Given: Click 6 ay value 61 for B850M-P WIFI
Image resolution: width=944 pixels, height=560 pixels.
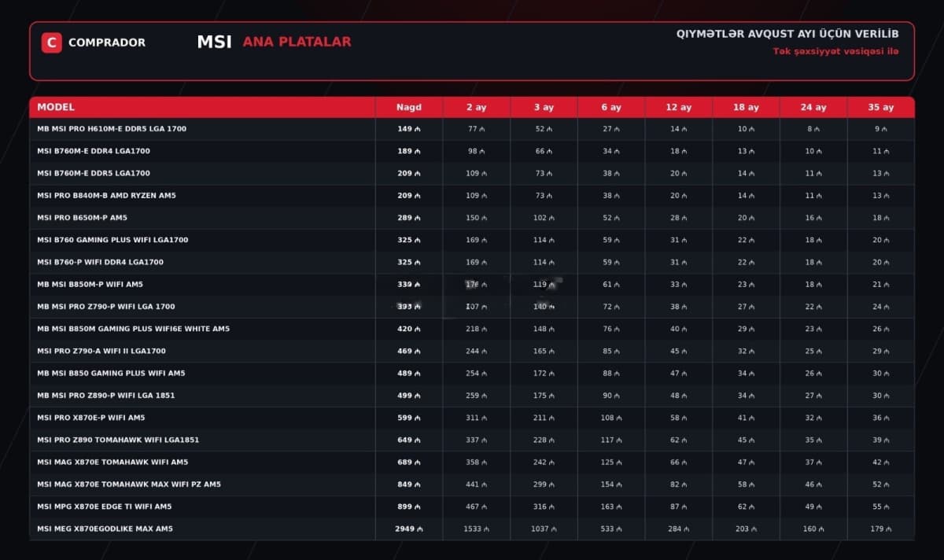Looking at the screenshot, I should 611,284.
